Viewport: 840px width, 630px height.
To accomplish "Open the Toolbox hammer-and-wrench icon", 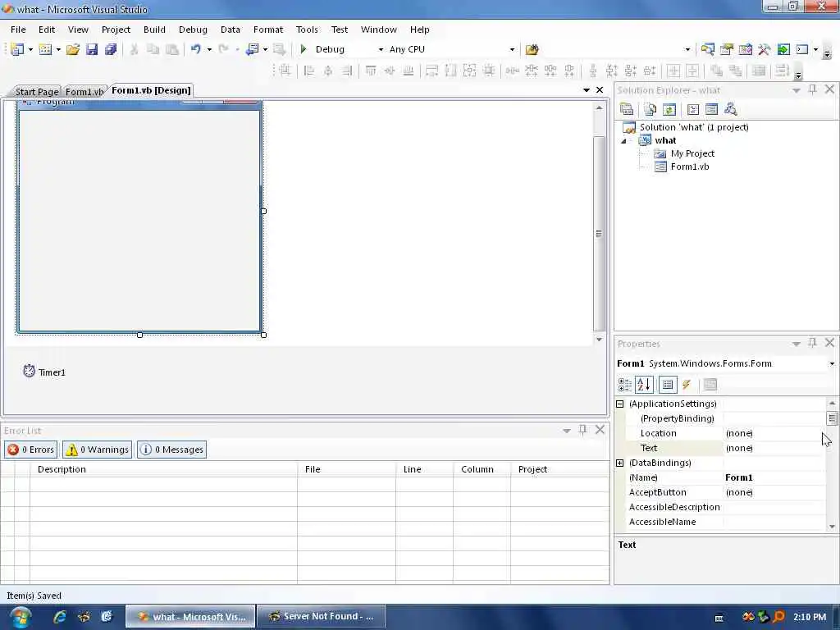I will (764, 49).
